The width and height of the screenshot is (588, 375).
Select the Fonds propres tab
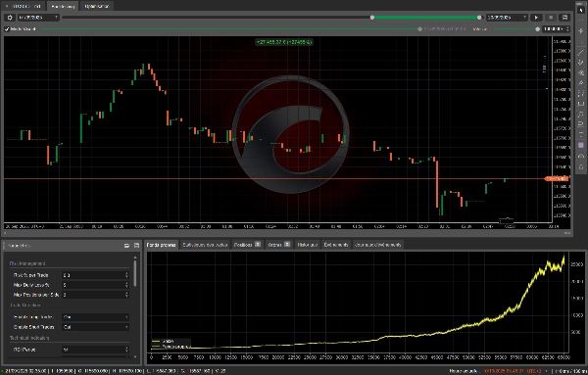coord(161,245)
